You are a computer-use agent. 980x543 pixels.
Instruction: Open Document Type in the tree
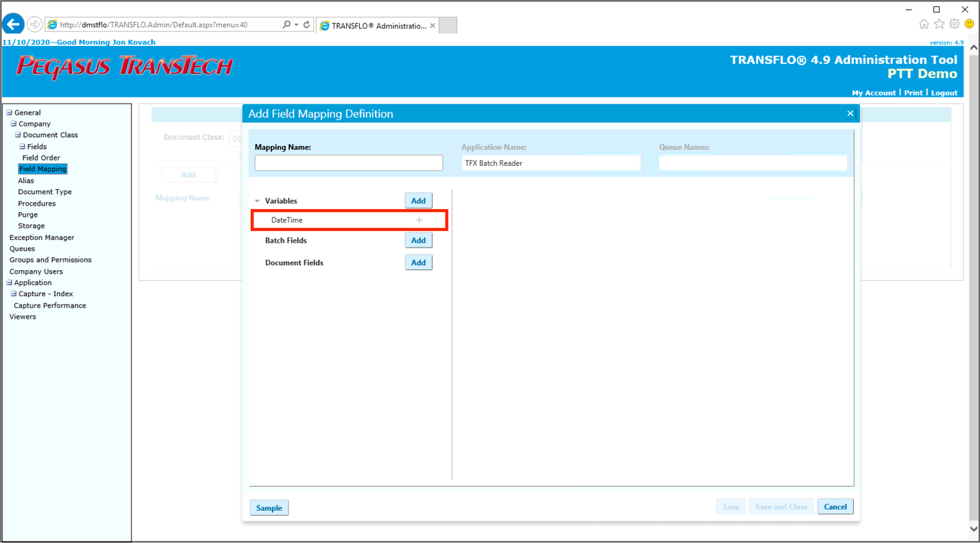(45, 192)
